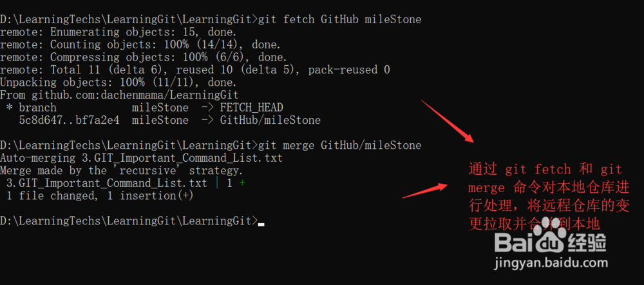The width and height of the screenshot is (644, 285).
Task: Click the asterisk before branch
Action: tap(10, 108)
